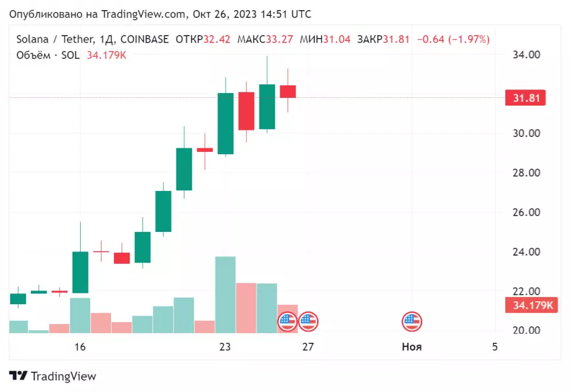The image size is (570, 392).
Task: Click the red 34.179K volume label
Action: tap(531, 305)
